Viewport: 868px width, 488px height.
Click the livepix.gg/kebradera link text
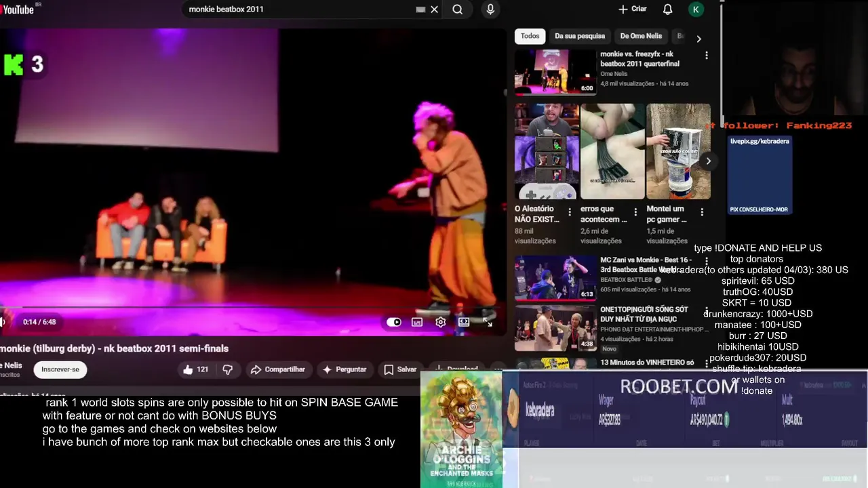pos(759,141)
